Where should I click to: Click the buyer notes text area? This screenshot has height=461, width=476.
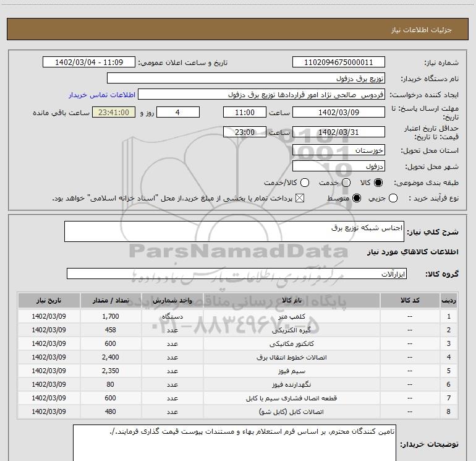[x=234, y=443]
